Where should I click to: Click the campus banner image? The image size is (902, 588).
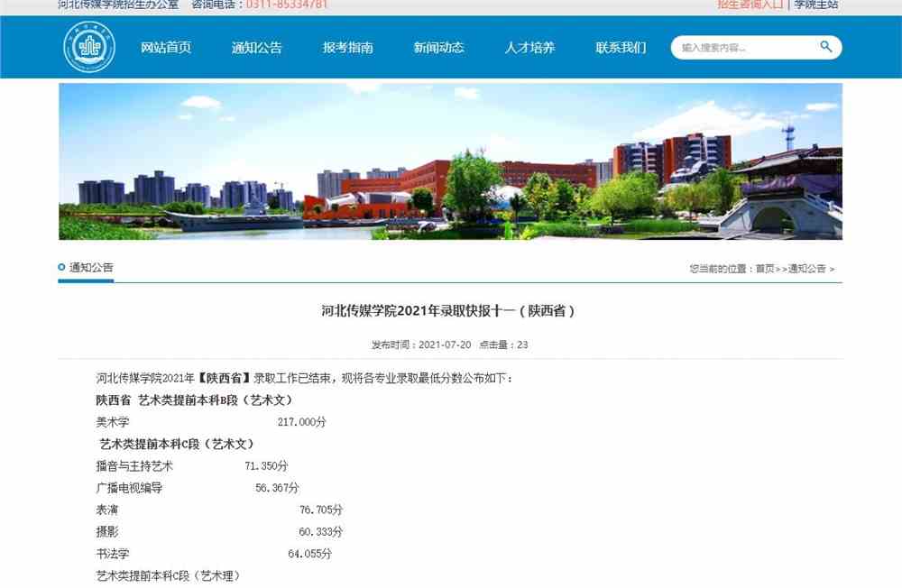tap(450, 161)
